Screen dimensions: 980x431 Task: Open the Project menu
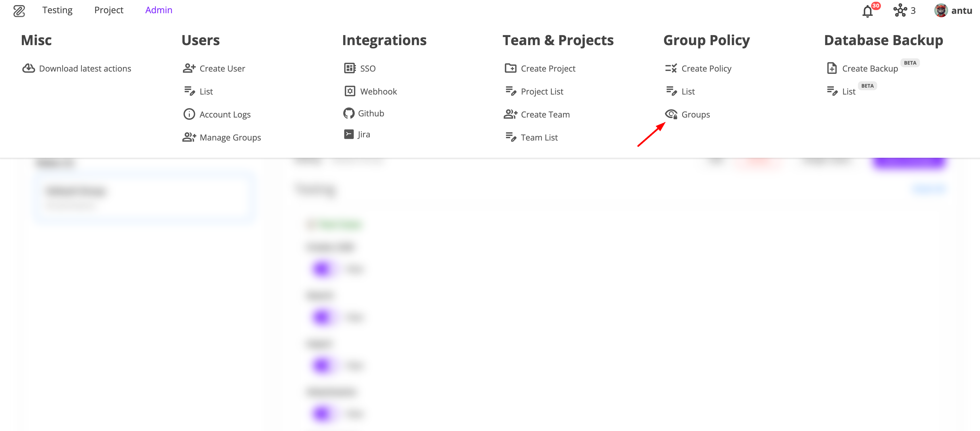109,10
